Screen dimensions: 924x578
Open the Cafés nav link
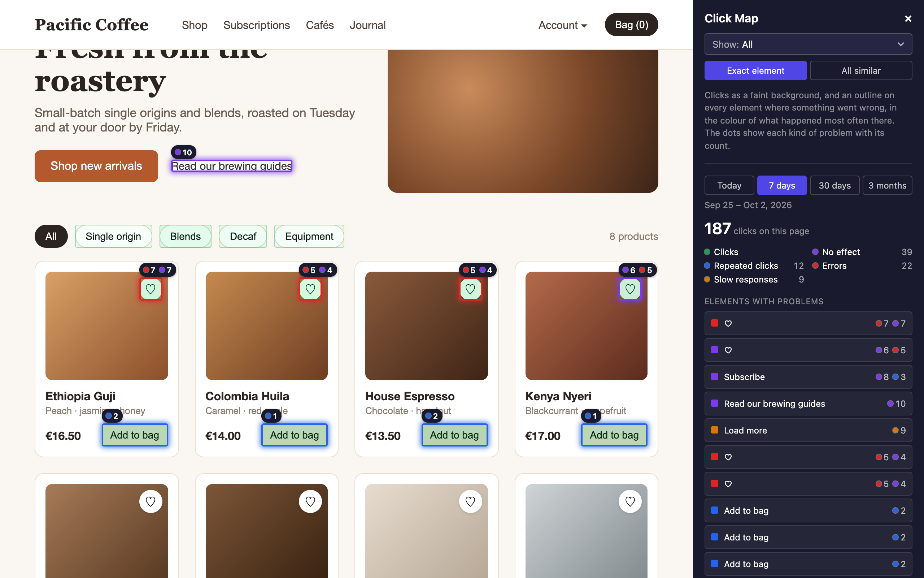(319, 25)
